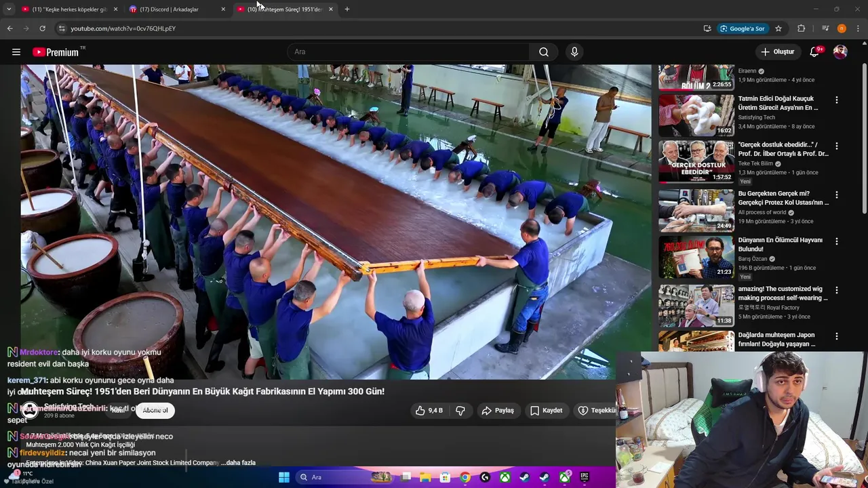
Task: Bookmark this page with star icon
Action: click(778, 28)
